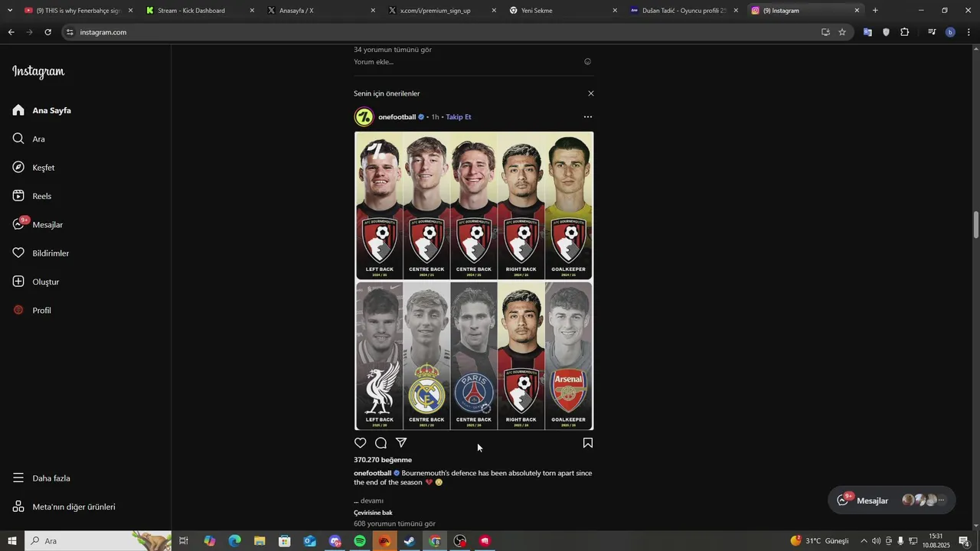The image size is (980, 551).
Task: Create a new post with Oluştur
Action: pyautogui.click(x=36, y=282)
